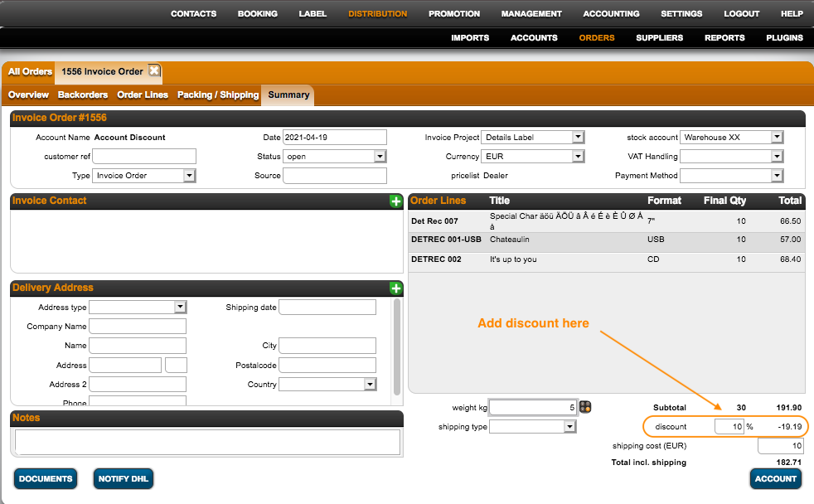Focus the Company Name field
The width and height of the screenshot is (814, 504).
(x=138, y=326)
